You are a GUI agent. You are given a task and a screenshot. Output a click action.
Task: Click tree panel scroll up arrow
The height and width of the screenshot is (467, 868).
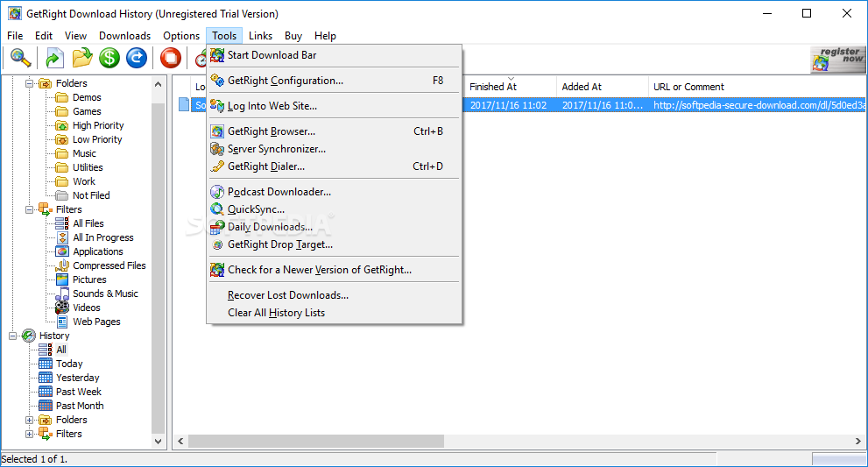coord(159,84)
